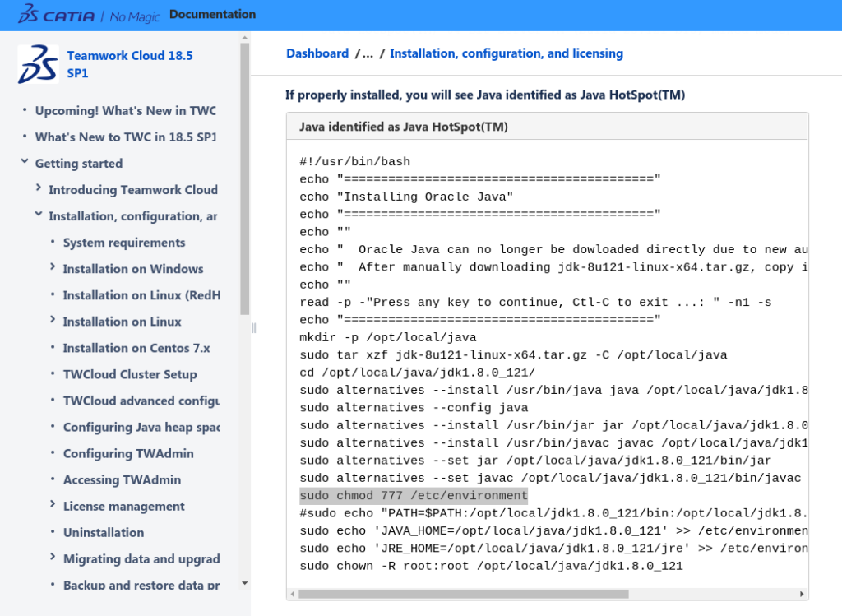This screenshot has width=842, height=616.
Task: Open Configuring Java heap space page
Action: 141,427
